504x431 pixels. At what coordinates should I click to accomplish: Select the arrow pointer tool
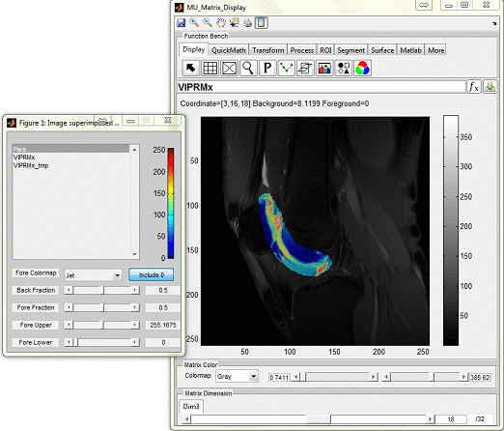tap(190, 68)
